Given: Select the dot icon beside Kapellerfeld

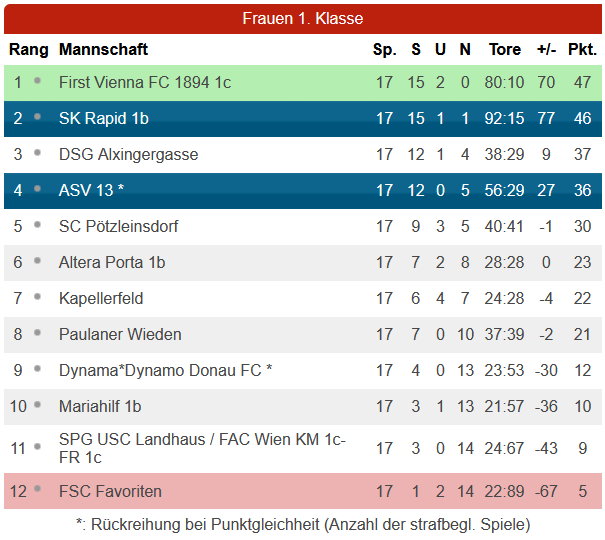Looking at the screenshot, I should click(x=37, y=297).
